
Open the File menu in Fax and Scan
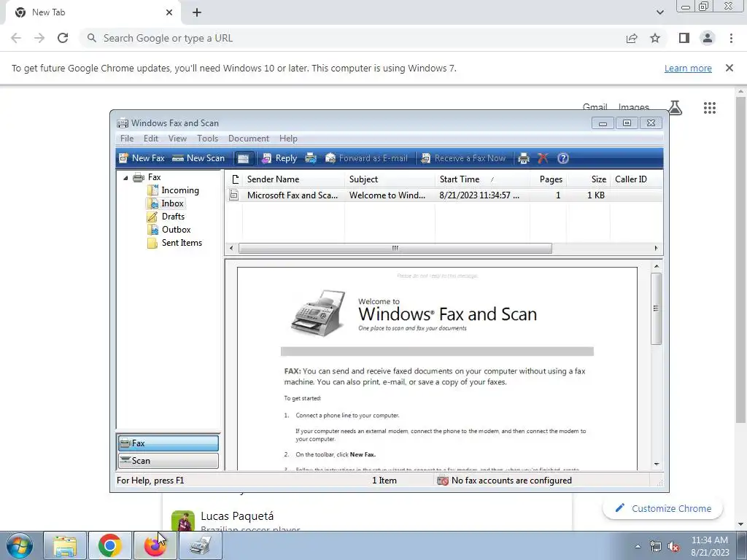(127, 139)
